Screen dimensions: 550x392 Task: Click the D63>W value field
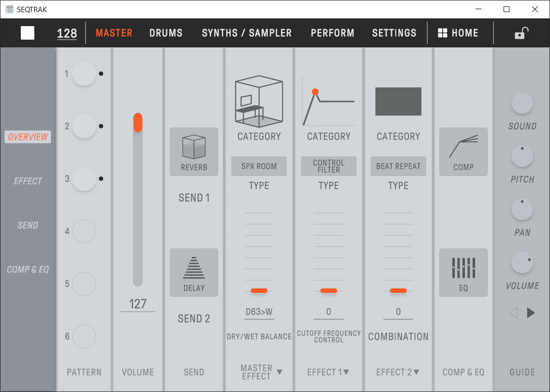(259, 312)
